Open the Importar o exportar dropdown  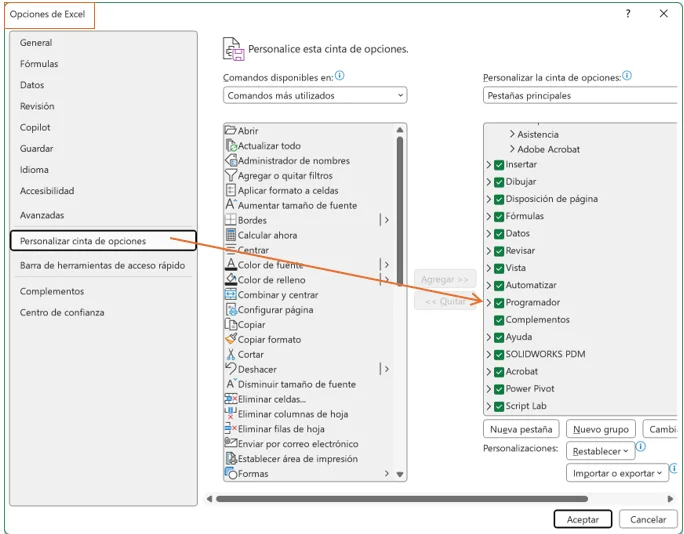click(617, 473)
